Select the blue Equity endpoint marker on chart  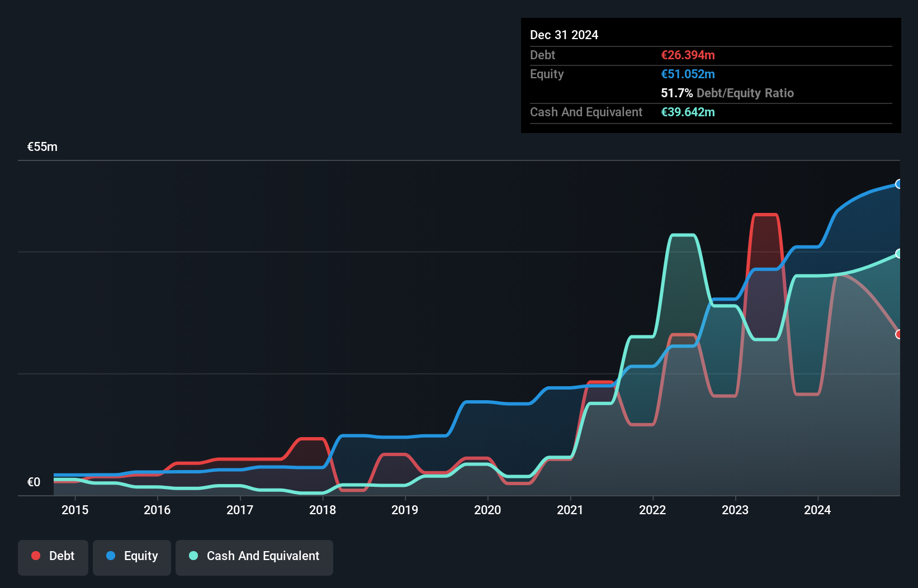point(898,184)
